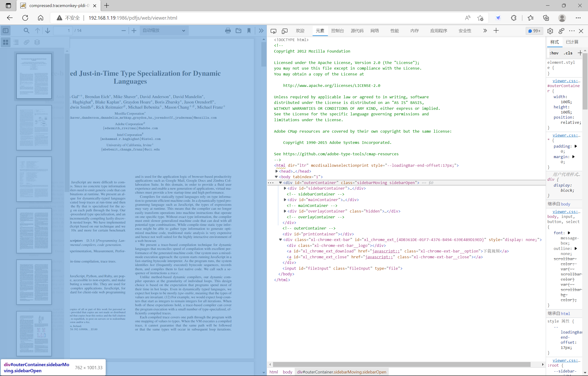Select the page 2 thumbnail
The width and height of the screenshot is (588, 376).
pos(34,128)
